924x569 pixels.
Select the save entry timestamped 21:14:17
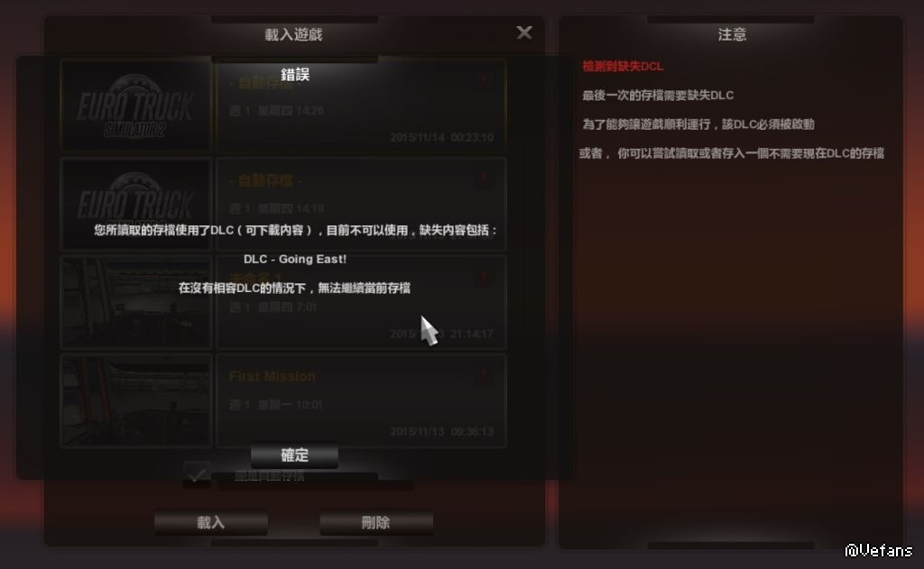pos(361,302)
